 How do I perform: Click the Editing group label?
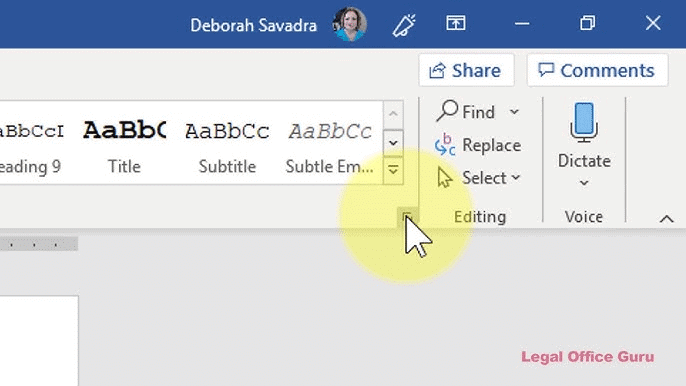click(x=480, y=217)
